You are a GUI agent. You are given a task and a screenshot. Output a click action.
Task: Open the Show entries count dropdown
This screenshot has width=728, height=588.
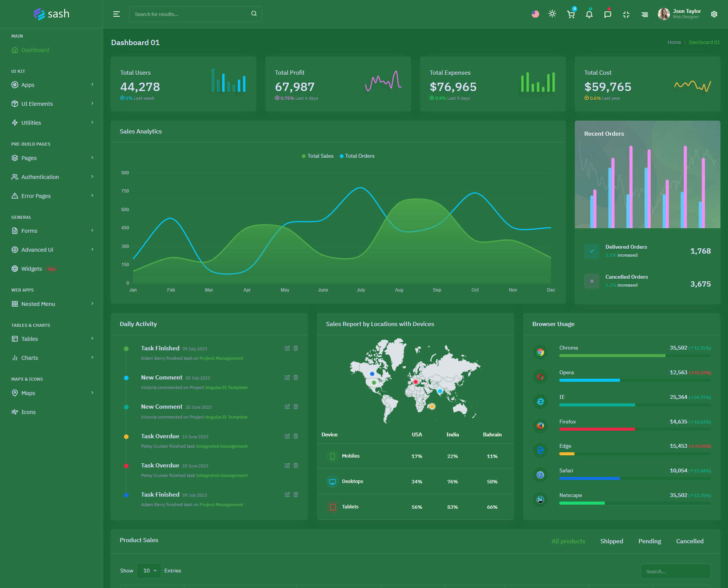click(149, 571)
